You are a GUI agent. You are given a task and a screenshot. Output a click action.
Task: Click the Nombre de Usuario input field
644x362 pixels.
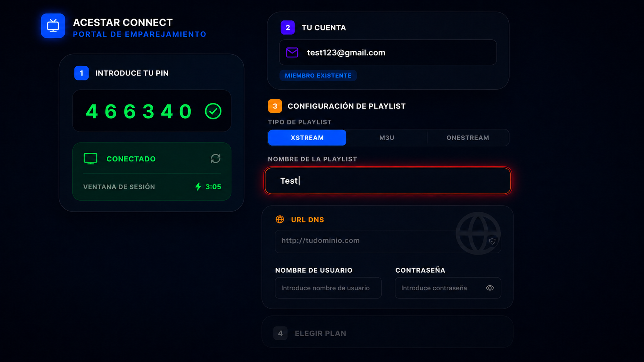click(328, 288)
